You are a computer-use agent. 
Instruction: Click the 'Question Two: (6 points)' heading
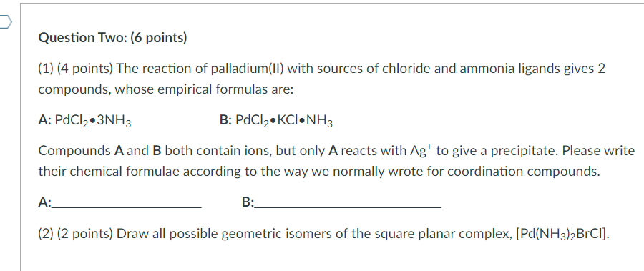pyautogui.click(x=112, y=38)
